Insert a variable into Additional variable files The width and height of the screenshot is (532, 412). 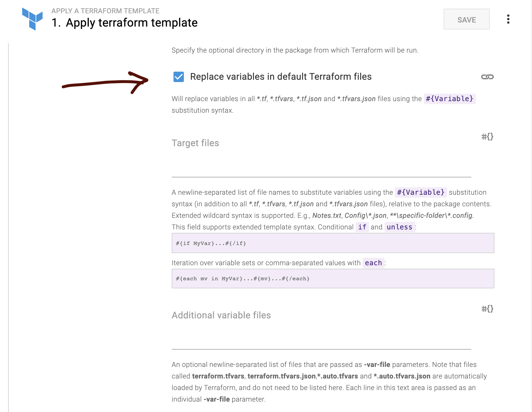pos(487,309)
